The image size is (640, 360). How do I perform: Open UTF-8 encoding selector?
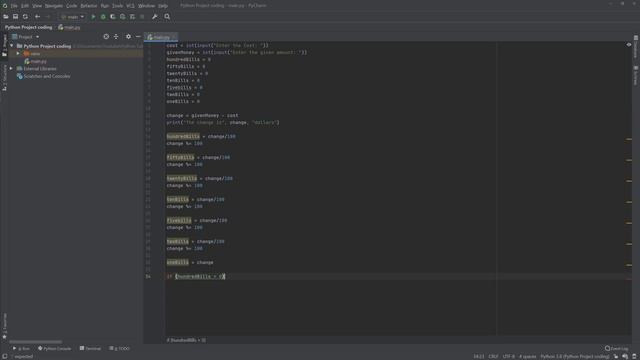(509, 356)
